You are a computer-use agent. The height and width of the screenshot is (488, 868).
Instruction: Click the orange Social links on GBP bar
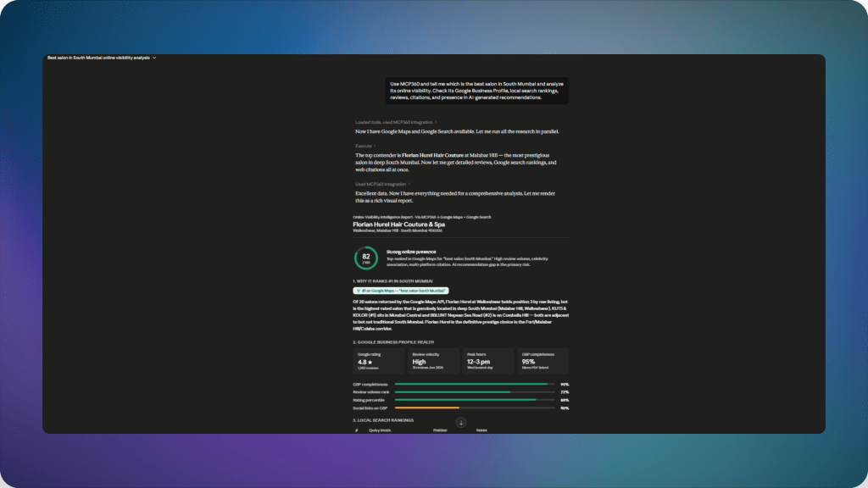427,408
